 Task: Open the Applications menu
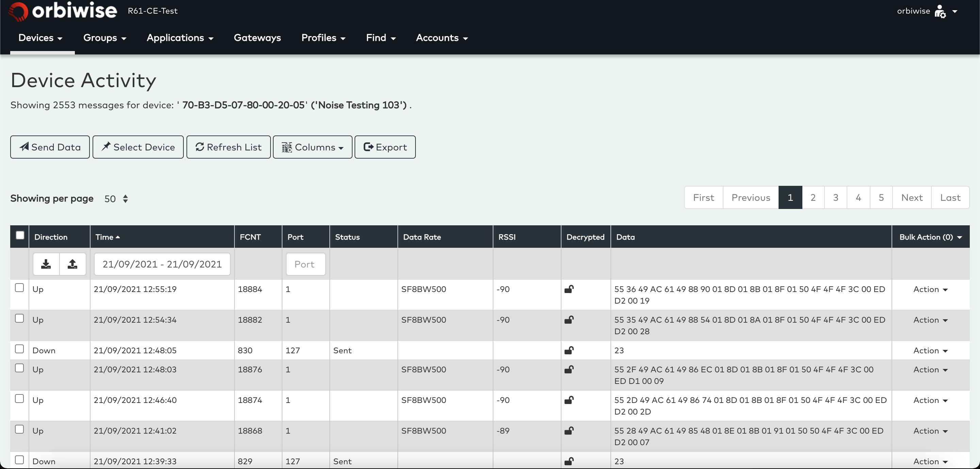point(180,38)
